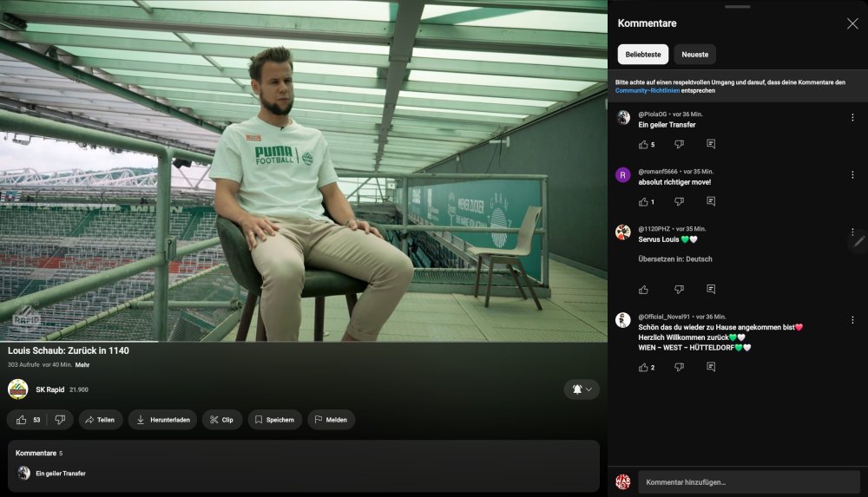Open the Kommentare 5 preview box
This screenshot has height=497, width=868.
303,466
